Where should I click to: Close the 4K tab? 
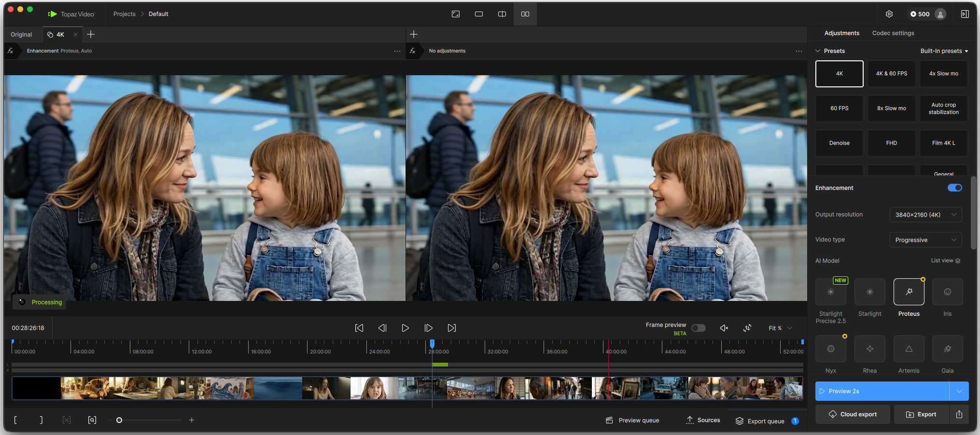[75, 34]
